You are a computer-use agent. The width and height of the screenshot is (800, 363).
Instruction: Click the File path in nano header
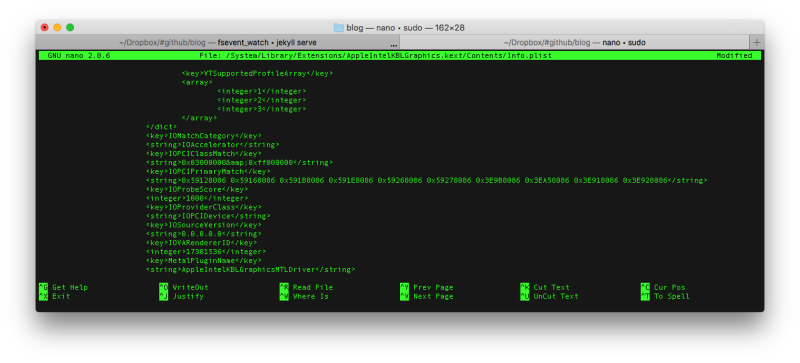click(x=376, y=56)
